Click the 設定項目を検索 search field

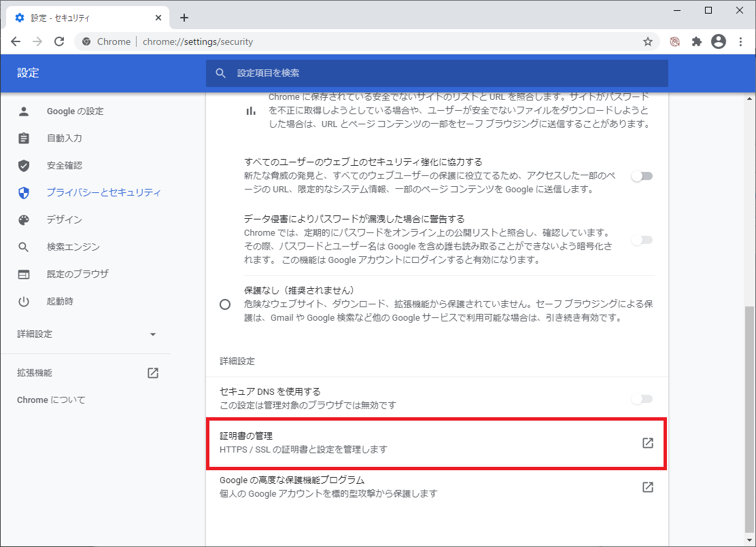[436, 73]
